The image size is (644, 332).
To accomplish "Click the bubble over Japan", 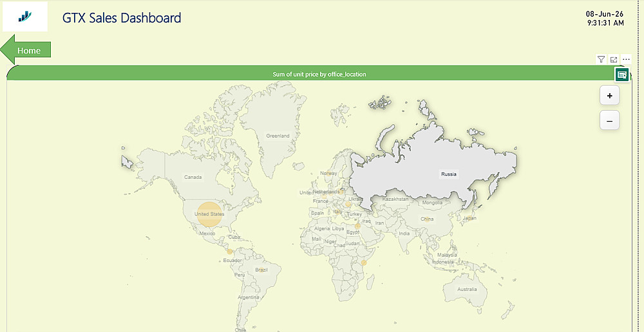I will tap(468, 218).
